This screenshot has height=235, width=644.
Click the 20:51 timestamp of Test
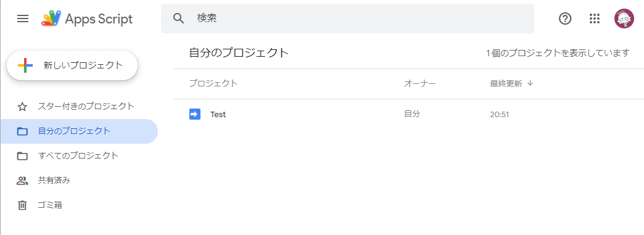[500, 115]
